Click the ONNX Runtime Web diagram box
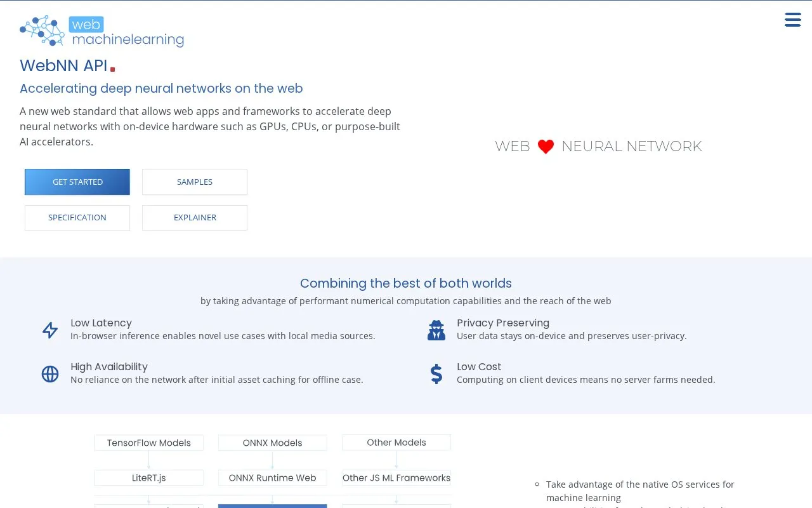Viewport: 812px width, 508px height. (x=273, y=478)
